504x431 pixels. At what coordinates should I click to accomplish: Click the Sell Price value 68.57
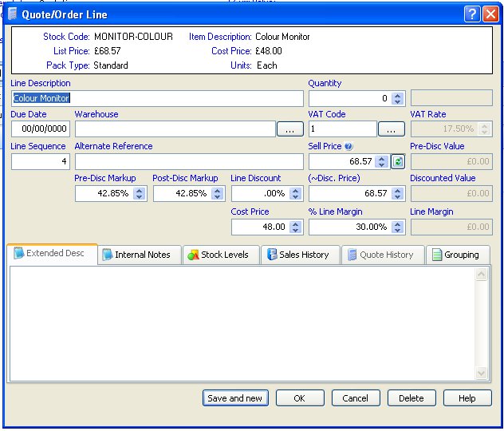(x=360, y=161)
